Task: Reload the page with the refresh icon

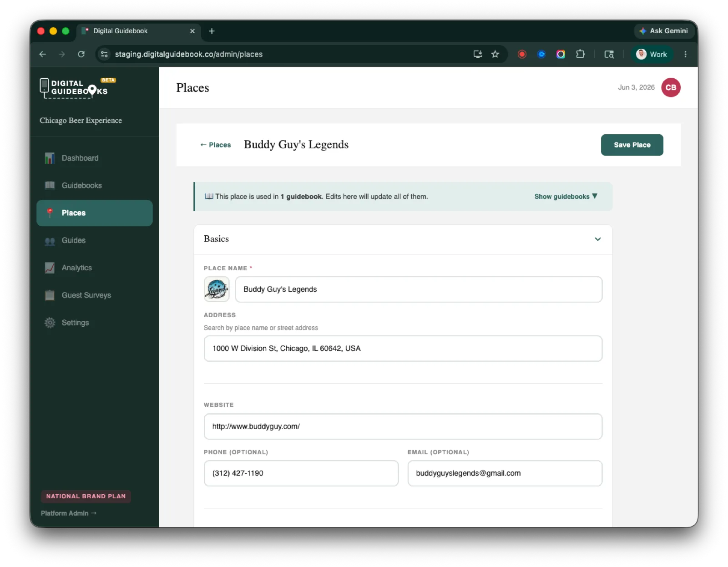Action: [81, 54]
